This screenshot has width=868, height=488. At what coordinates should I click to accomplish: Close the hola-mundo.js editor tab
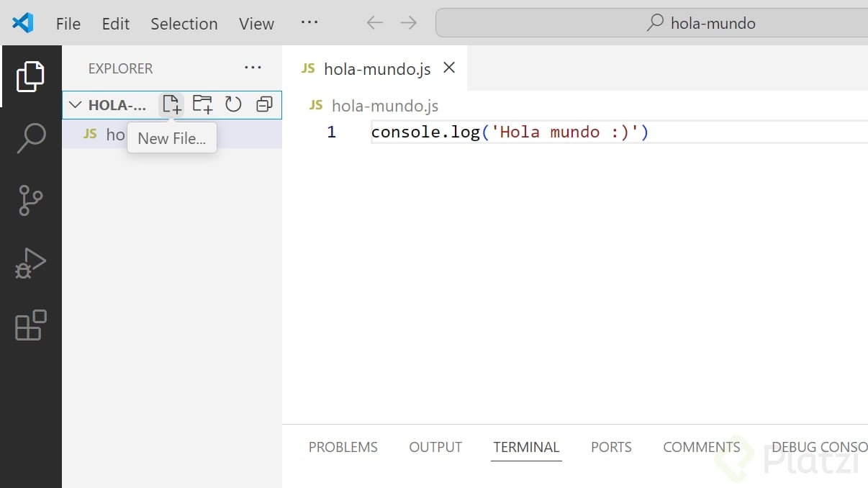pyautogui.click(x=449, y=68)
